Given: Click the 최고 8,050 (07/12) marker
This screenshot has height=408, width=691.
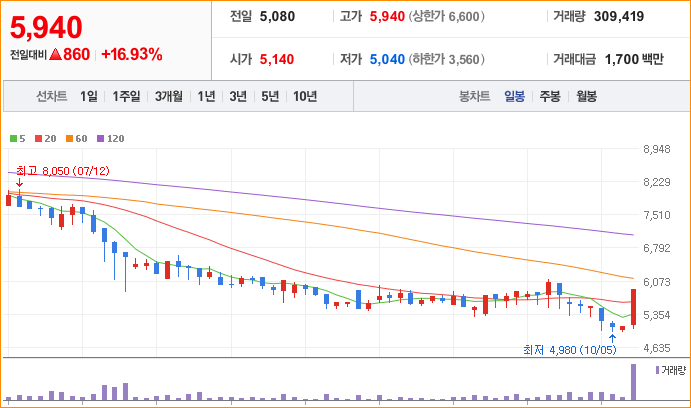Looking at the screenshot, I should (x=63, y=171).
